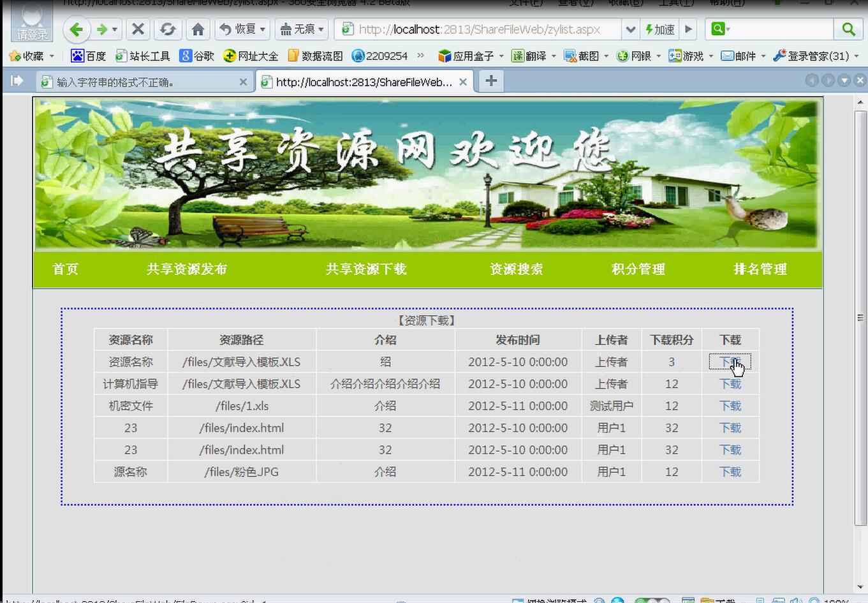Open 收藏 favorites bookmark menu
The image size is (868, 603).
(32, 56)
